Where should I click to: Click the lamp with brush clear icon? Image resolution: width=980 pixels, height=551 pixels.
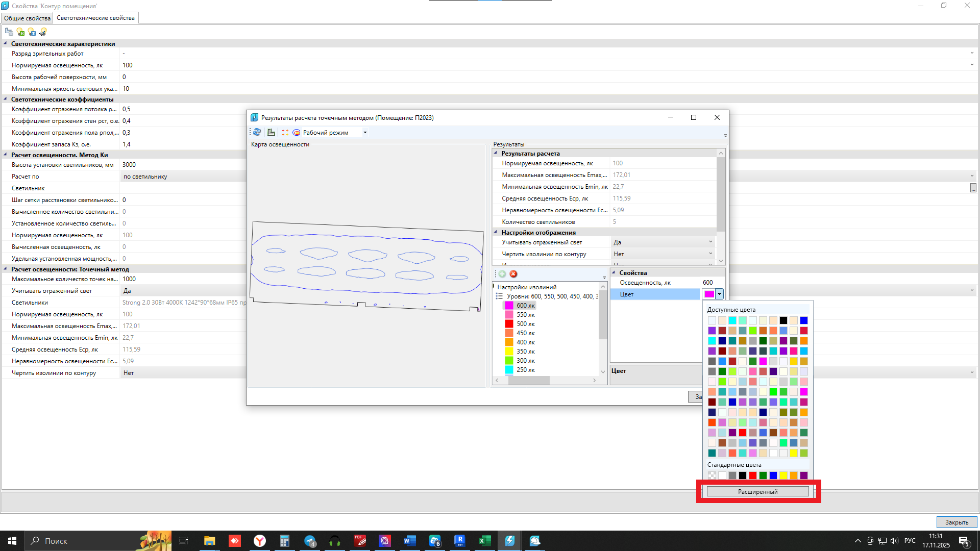click(43, 32)
